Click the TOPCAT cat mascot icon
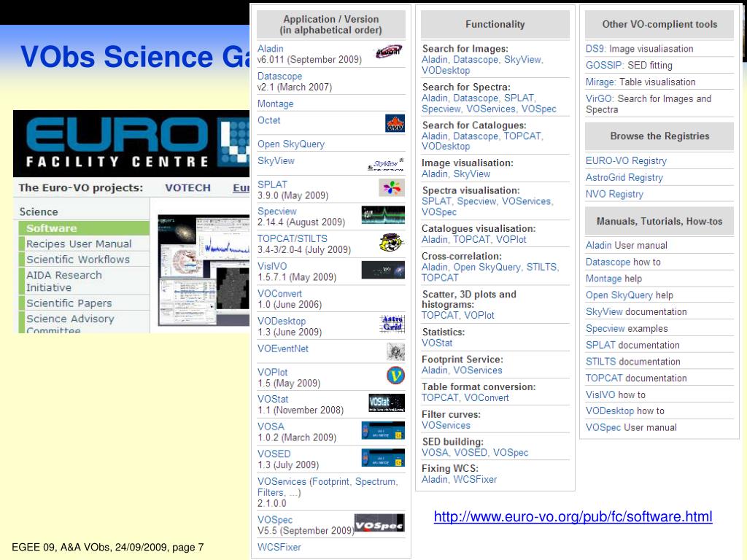This screenshot has height=560, width=747. [x=392, y=242]
